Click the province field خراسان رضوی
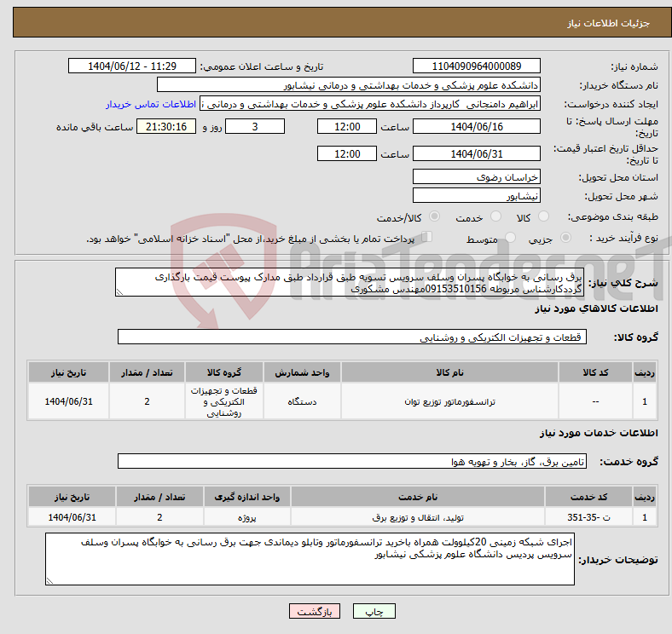This screenshot has height=634, width=672. (x=476, y=176)
